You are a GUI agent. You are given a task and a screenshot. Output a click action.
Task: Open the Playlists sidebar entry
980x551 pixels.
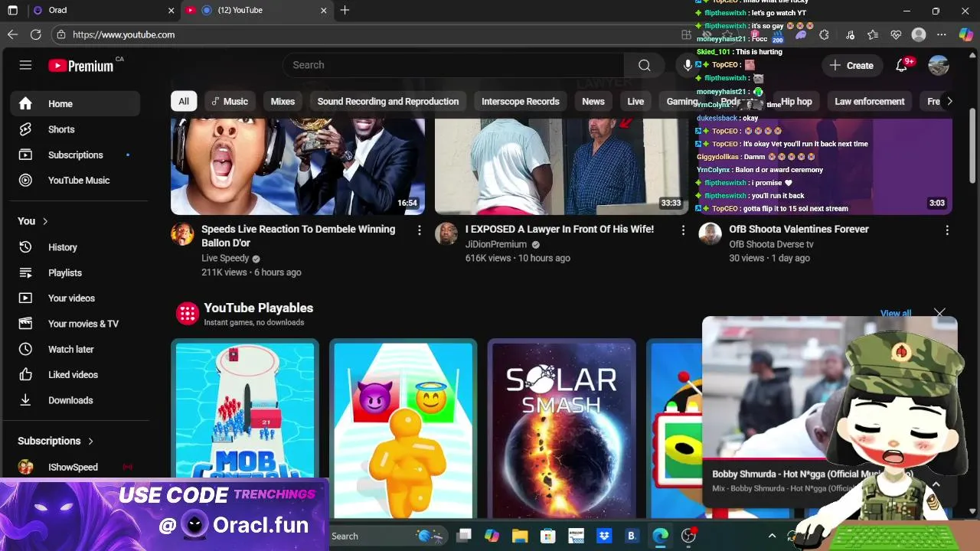coord(75,272)
